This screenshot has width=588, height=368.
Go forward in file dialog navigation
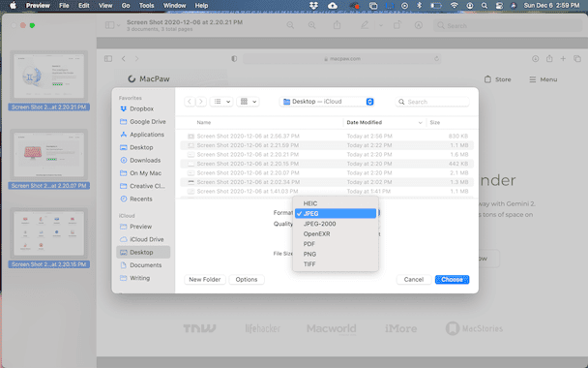(x=201, y=102)
